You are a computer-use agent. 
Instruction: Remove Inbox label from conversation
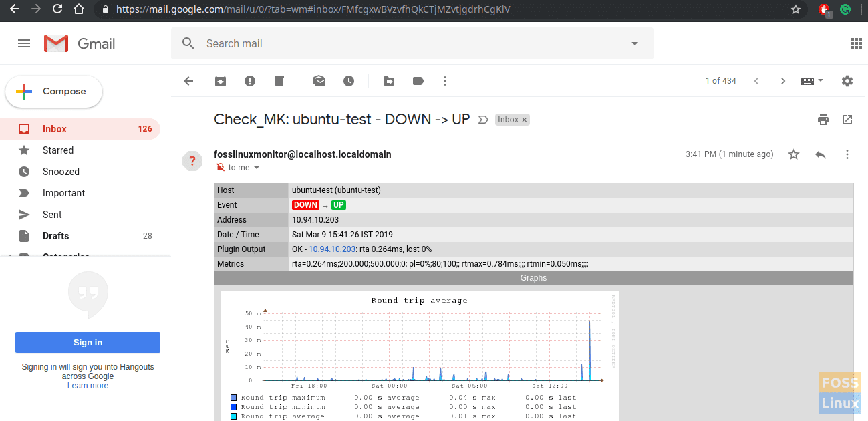tap(525, 120)
